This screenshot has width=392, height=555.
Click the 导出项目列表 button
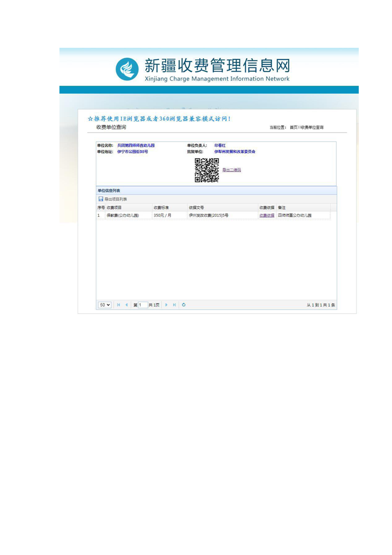[113, 199]
